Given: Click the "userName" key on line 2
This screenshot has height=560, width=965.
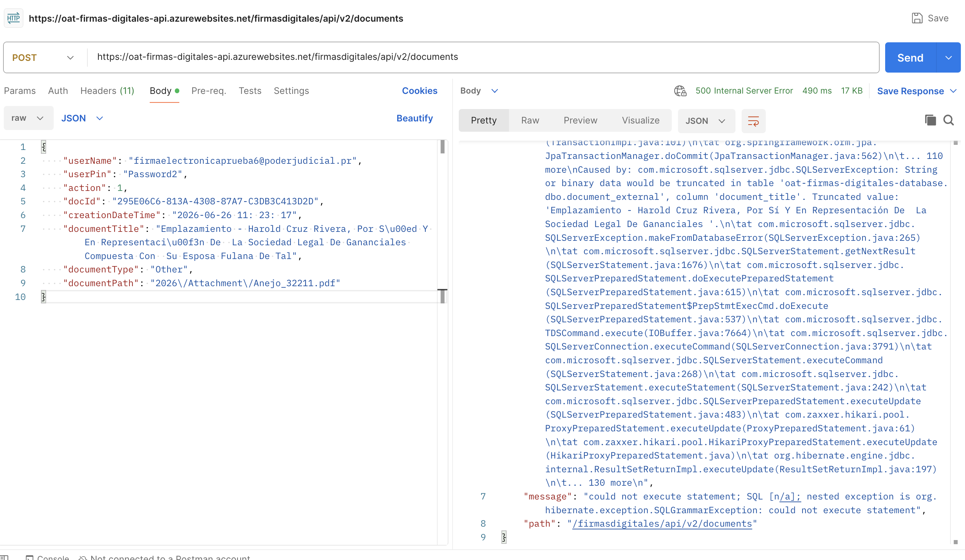Looking at the screenshot, I should 90,161.
